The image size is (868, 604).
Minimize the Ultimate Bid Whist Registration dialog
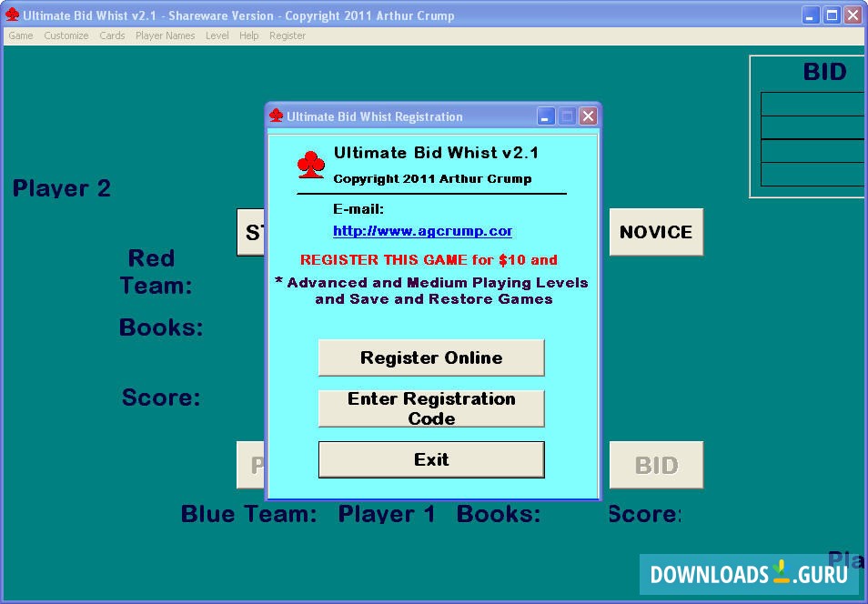click(x=544, y=116)
